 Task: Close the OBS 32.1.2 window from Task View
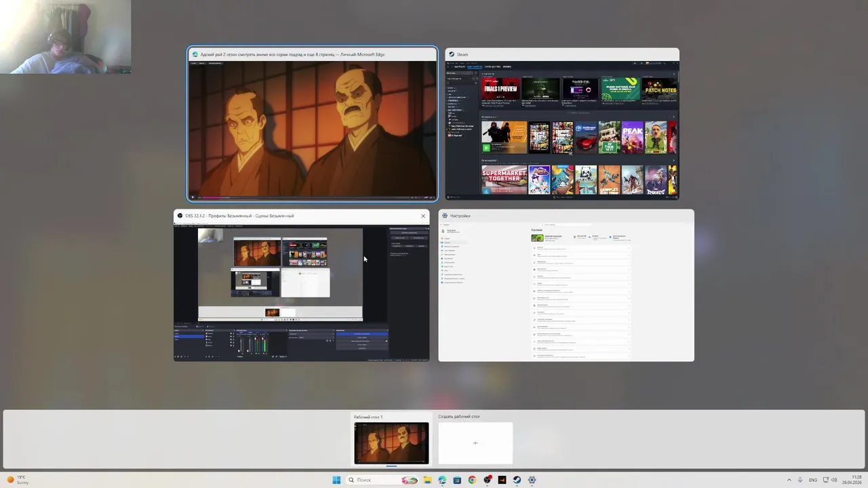pos(423,216)
